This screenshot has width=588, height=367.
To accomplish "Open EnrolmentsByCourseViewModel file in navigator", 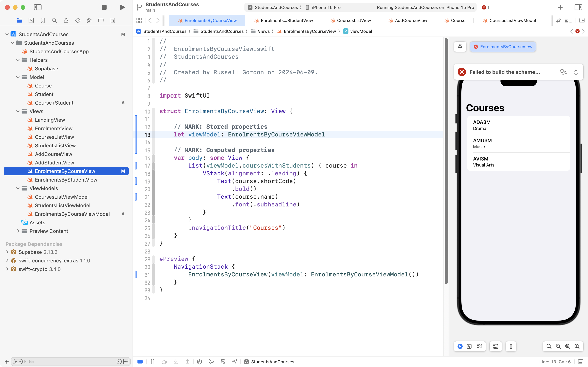I will (x=72, y=214).
